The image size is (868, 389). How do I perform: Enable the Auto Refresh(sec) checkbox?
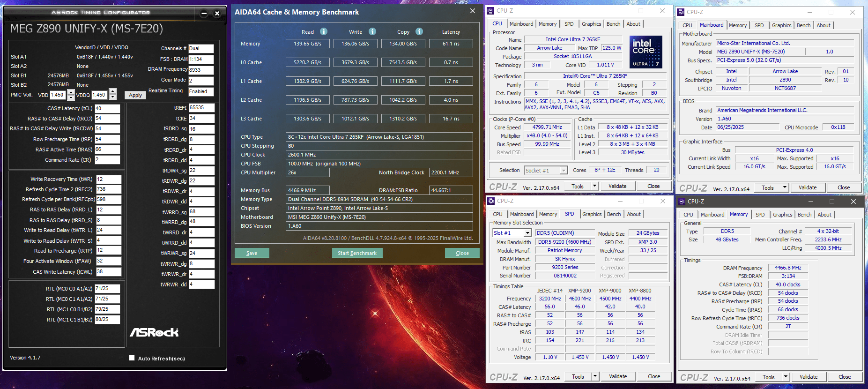pyautogui.click(x=132, y=358)
